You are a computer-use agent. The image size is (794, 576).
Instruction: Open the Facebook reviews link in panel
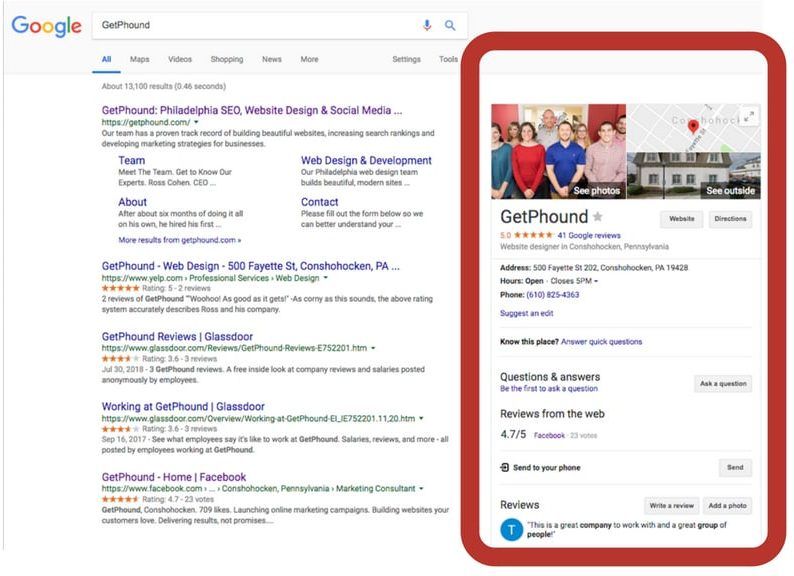pos(549,436)
